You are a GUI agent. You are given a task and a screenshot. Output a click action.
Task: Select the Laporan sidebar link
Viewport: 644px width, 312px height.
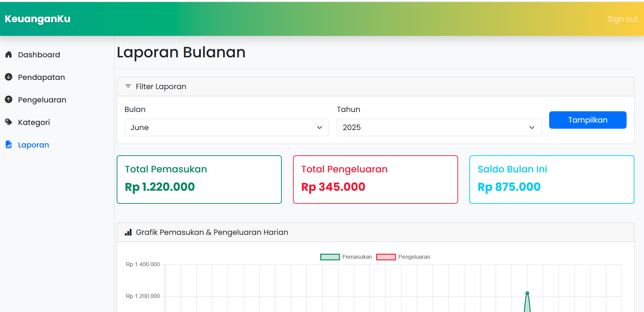[33, 145]
